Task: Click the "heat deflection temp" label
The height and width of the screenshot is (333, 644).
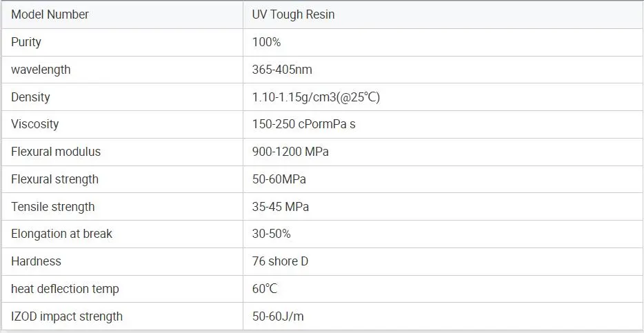Action: [65, 289]
